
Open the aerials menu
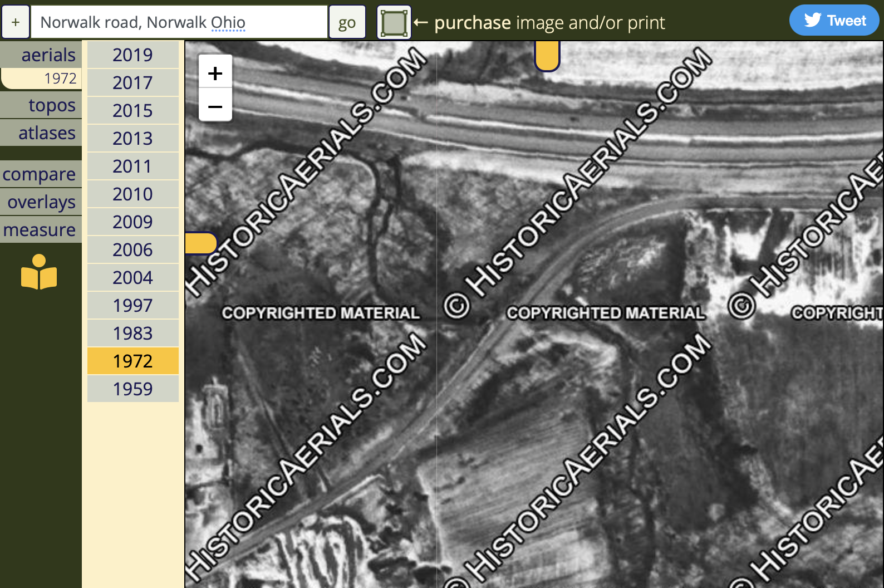pyautogui.click(x=41, y=55)
